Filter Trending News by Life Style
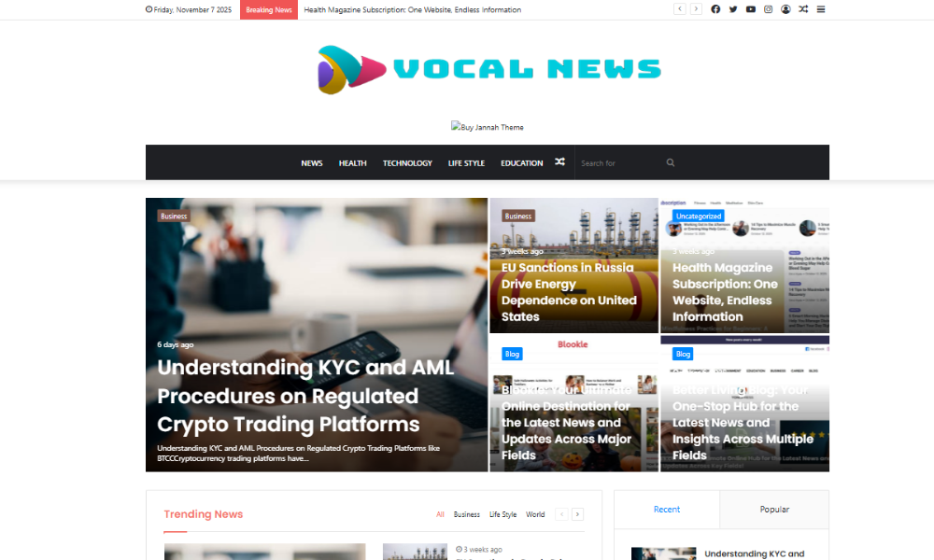Viewport: 934px width, 560px height. (502, 515)
